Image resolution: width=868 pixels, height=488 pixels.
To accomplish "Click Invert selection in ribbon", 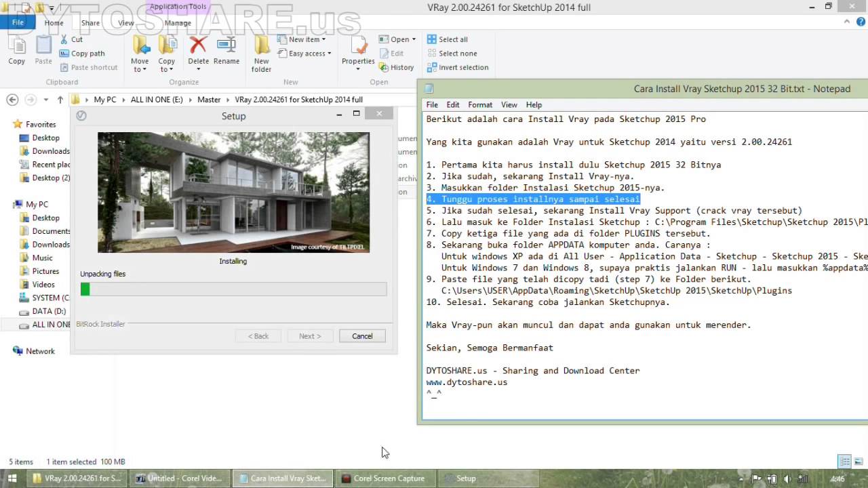I will point(458,67).
